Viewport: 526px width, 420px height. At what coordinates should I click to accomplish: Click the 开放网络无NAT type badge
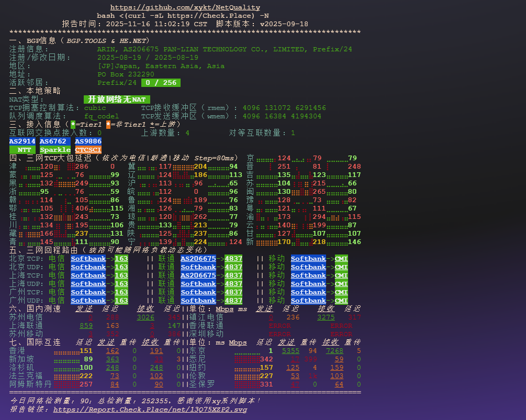[x=117, y=100]
